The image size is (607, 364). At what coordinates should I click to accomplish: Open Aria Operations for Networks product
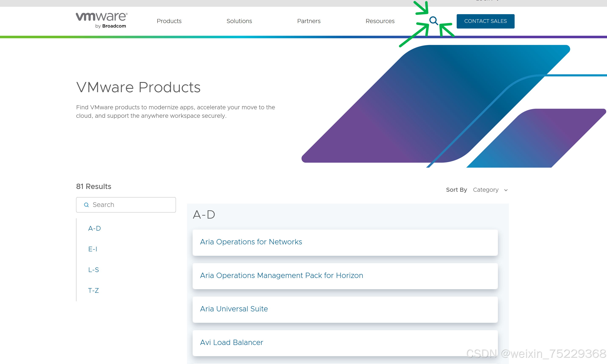click(251, 242)
